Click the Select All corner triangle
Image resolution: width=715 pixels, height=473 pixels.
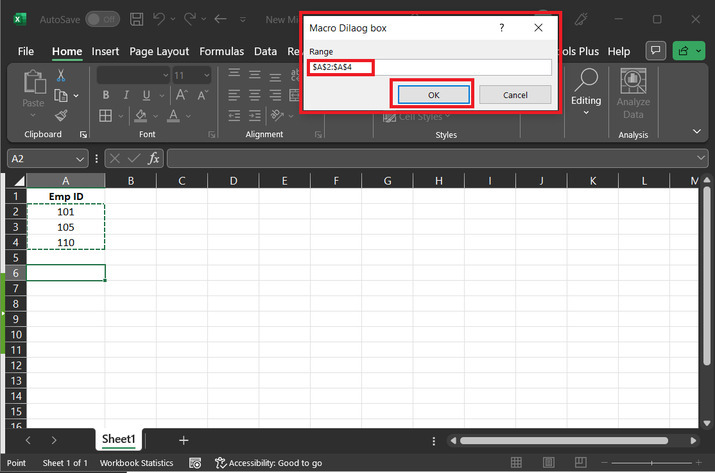(19, 181)
